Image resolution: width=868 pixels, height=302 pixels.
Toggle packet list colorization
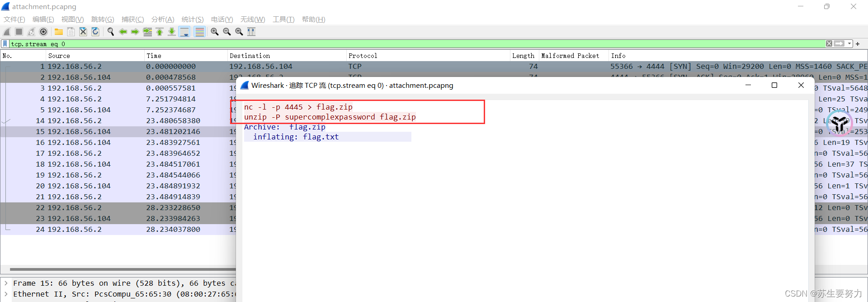pos(199,32)
